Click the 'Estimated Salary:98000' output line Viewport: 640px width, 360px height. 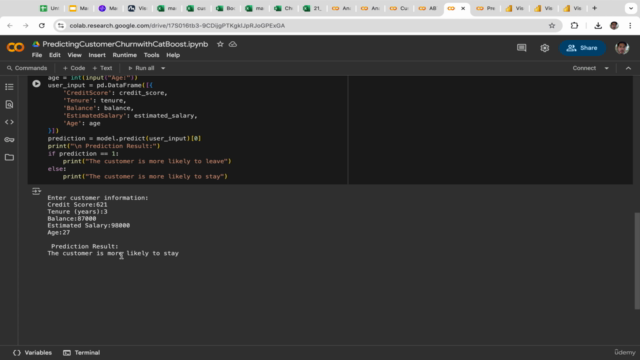(89, 226)
